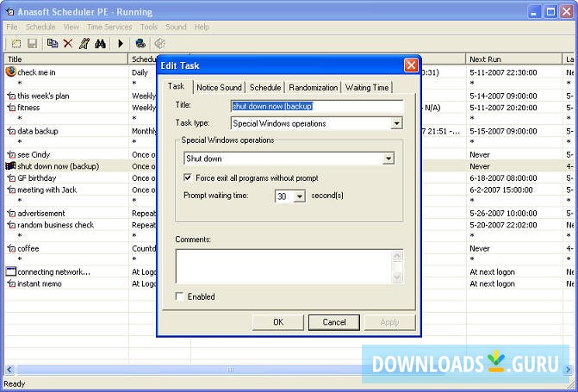This screenshot has height=392, width=578.
Task: Click the app icon in the title bar
Action: 10,12
